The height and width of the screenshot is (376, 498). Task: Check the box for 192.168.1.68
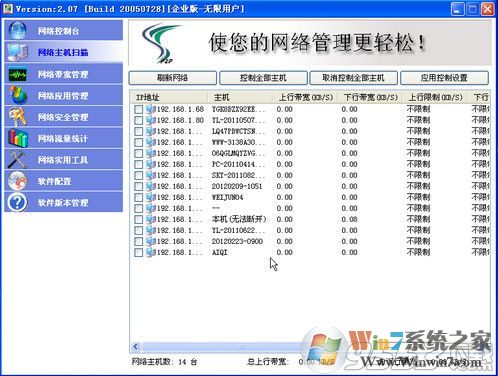139,109
